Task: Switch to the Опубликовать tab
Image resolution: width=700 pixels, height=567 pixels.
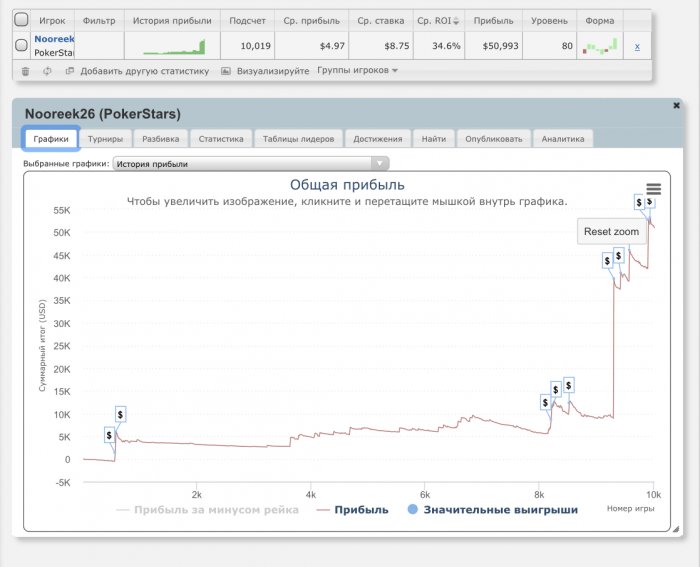Action: (x=494, y=139)
